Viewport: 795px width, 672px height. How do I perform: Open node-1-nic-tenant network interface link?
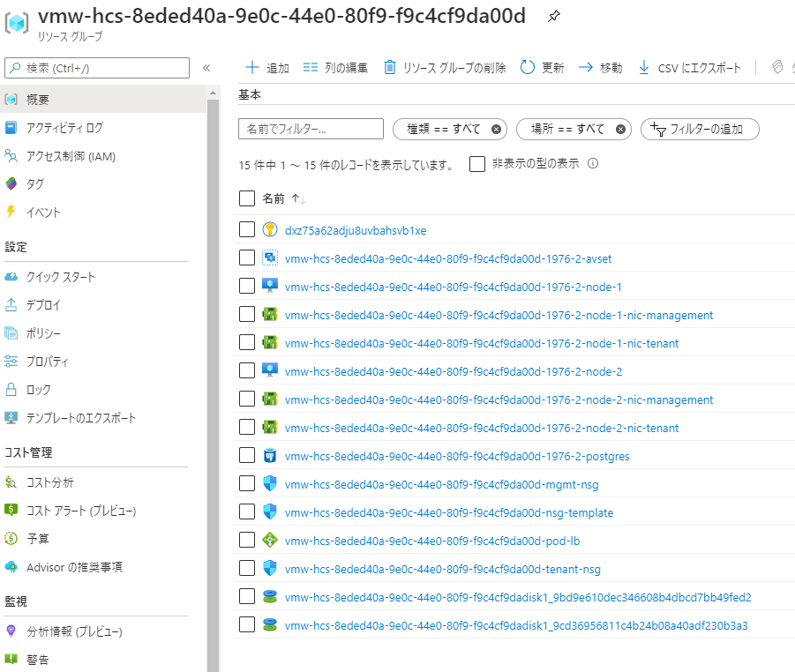pyautogui.click(x=482, y=344)
